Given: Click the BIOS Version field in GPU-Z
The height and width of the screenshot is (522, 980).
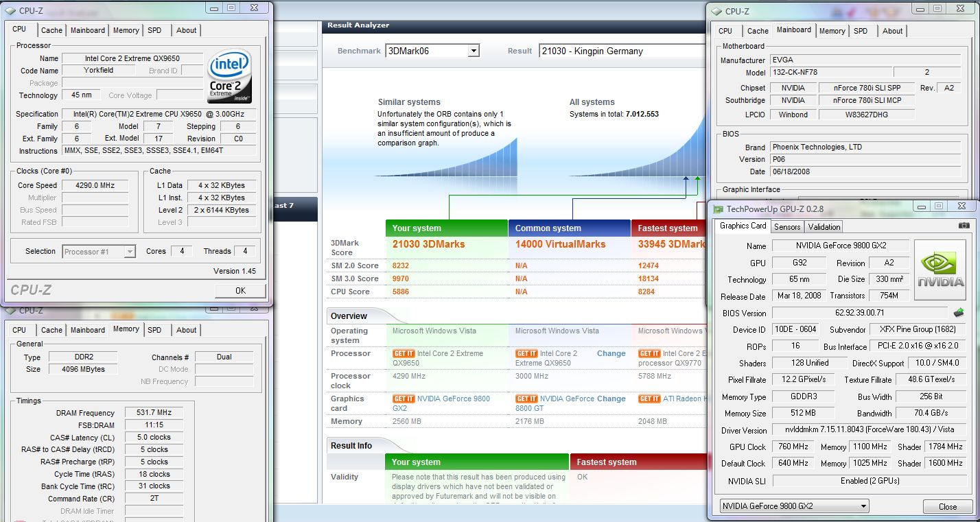Looking at the screenshot, I should [859, 313].
